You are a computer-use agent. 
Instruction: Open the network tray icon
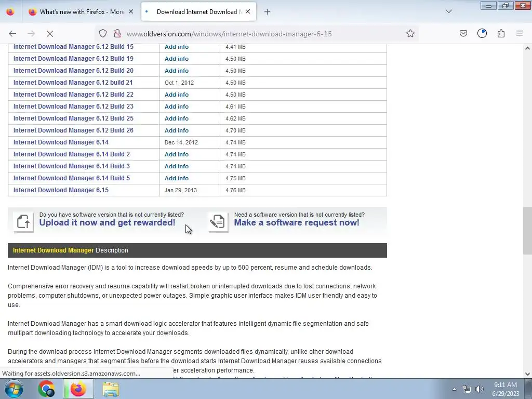(x=467, y=389)
